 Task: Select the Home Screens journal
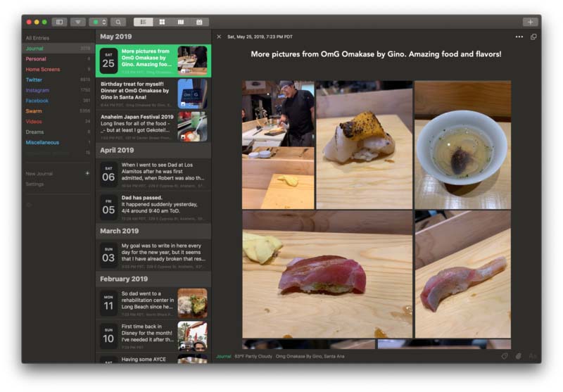58,69
